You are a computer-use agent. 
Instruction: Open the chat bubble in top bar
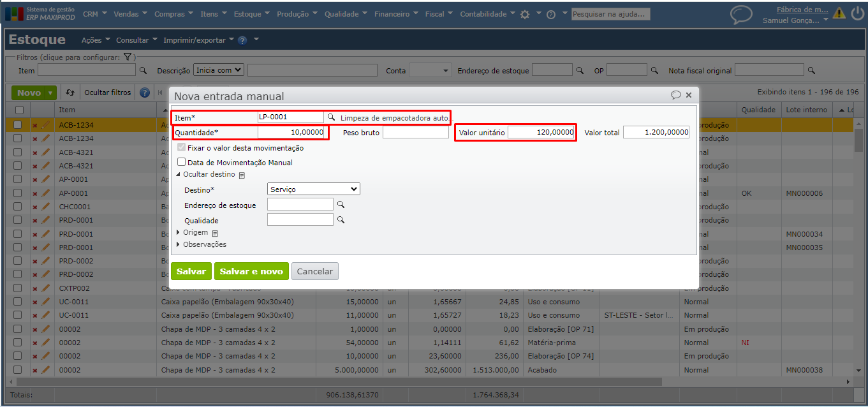pyautogui.click(x=741, y=14)
